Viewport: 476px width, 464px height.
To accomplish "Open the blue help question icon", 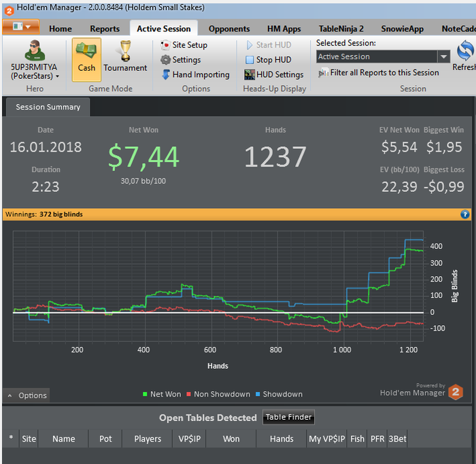I will pos(464,214).
